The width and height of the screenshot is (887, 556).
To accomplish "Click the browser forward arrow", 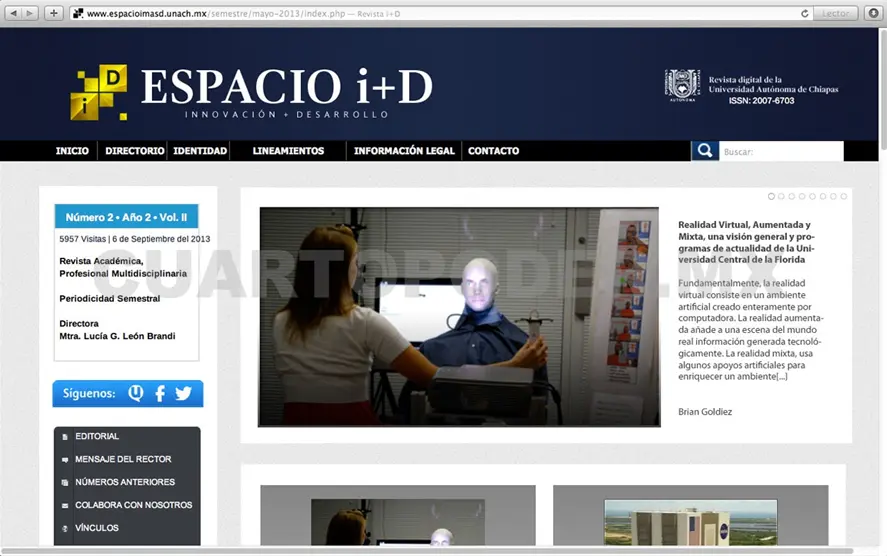I will coord(30,13).
